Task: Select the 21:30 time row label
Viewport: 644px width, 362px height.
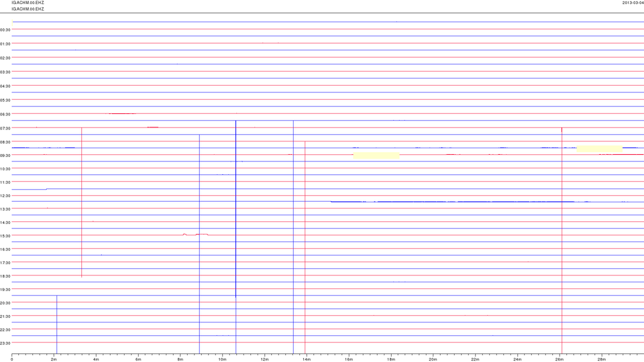Action: click(x=5, y=316)
